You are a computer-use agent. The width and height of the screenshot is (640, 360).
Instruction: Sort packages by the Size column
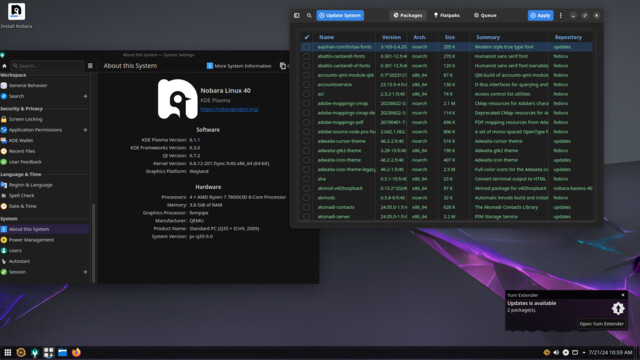(449, 37)
